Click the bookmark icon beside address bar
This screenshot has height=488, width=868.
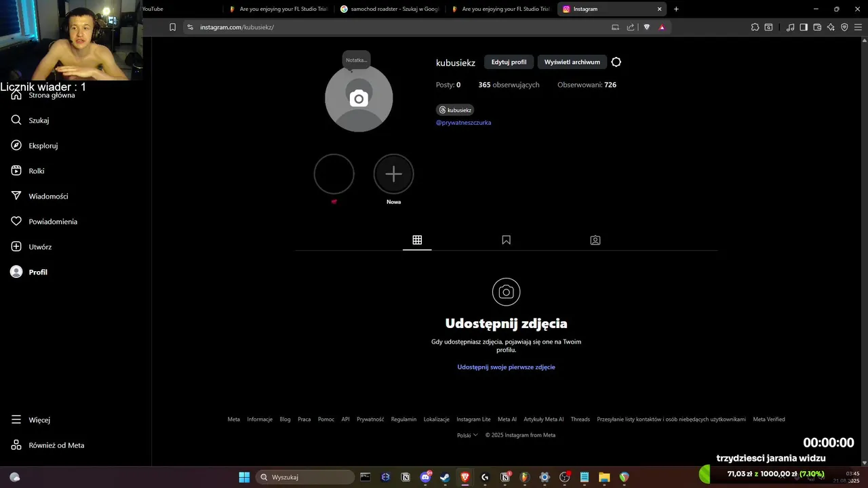tap(172, 27)
